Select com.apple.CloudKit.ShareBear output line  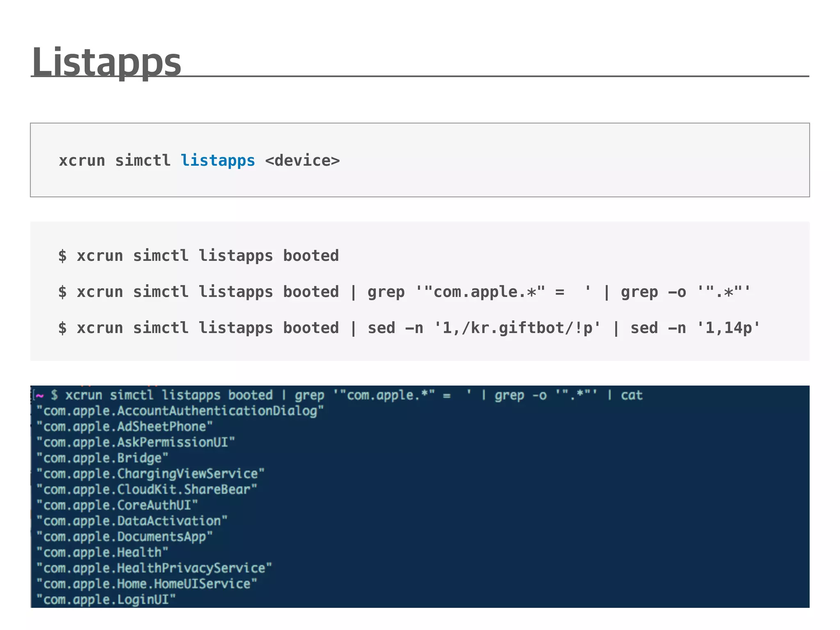coord(146,489)
